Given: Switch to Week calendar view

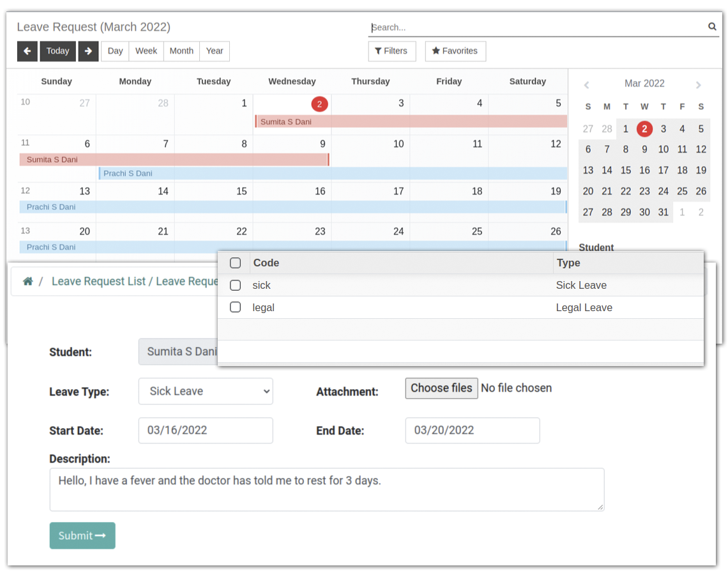Looking at the screenshot, I should point(146,51).
